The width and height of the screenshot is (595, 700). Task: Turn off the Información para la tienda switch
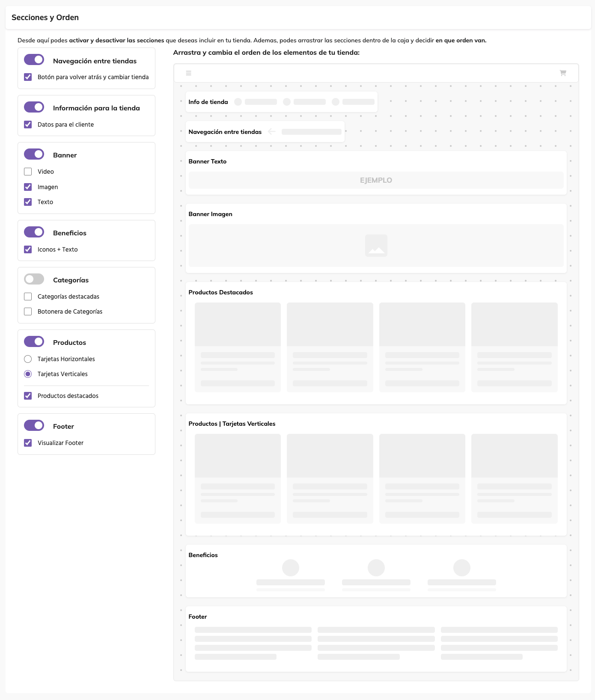34,107
